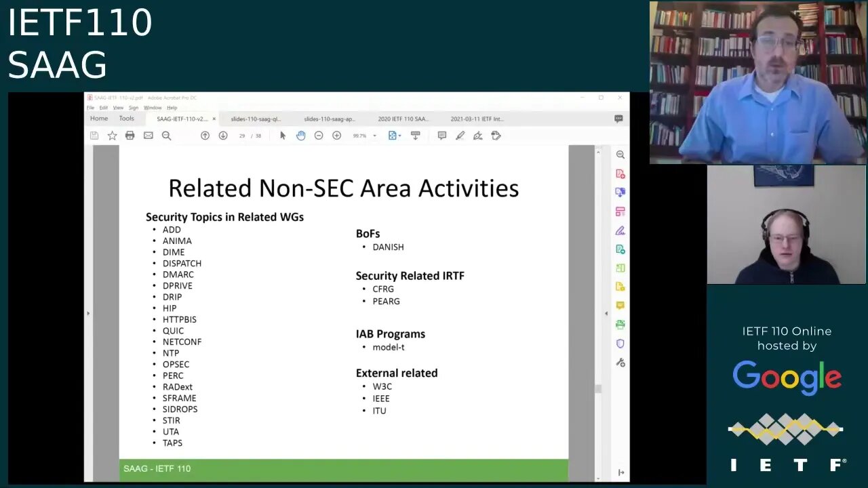This screenshot has height=488, width=868.
Task: Switch to the Tools view
Action: point(127,119)
